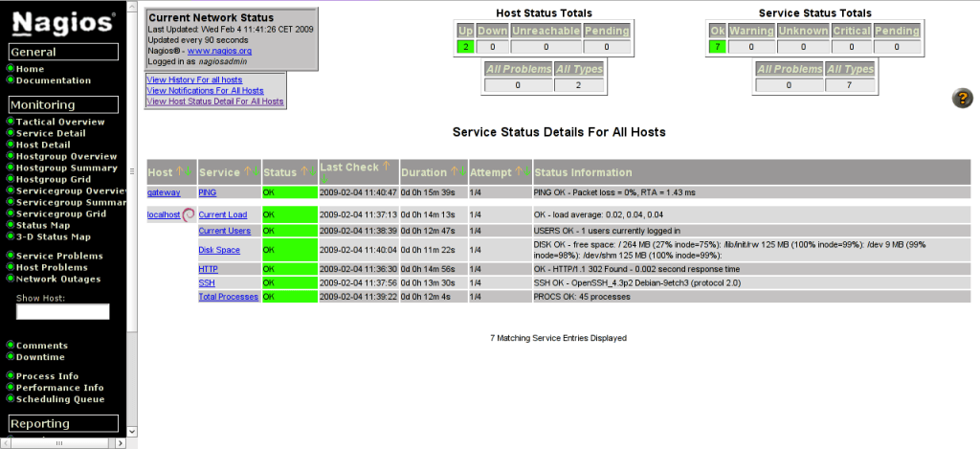Click View Host Status Detail For All Hosts
Viewport: 980px width, 449px height.
215,101
